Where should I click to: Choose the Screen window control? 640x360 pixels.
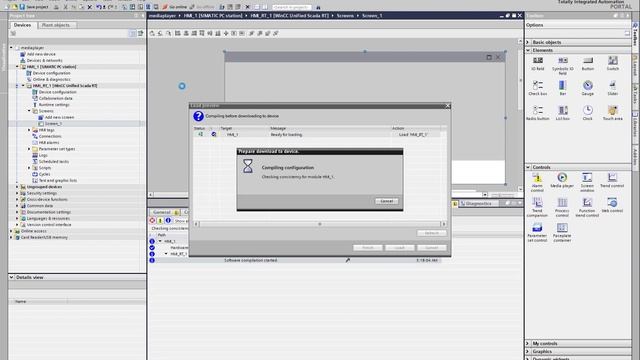point(587,182)
